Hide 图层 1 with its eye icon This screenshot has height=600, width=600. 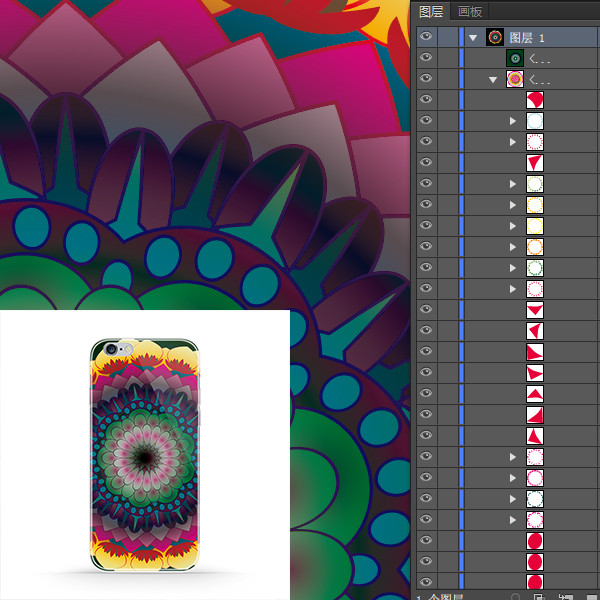(x=426, y=37)
